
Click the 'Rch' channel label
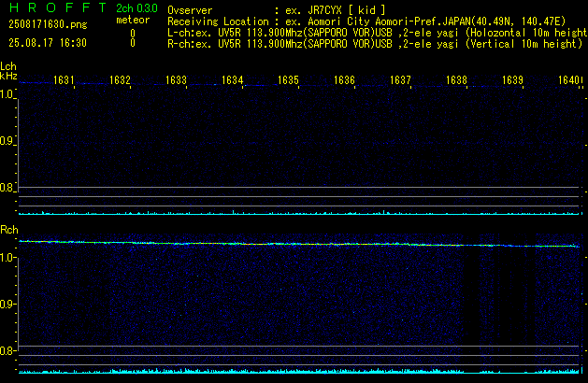9,230
